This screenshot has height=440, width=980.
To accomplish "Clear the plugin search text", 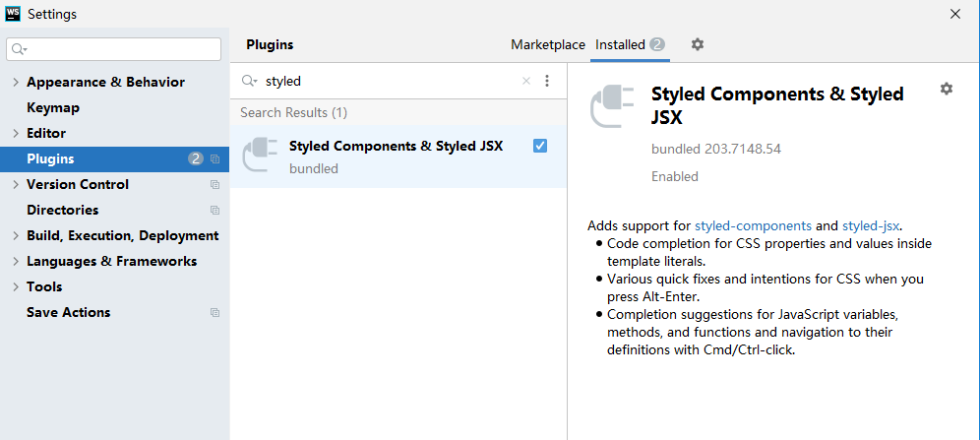I will (x=526, y=81).
